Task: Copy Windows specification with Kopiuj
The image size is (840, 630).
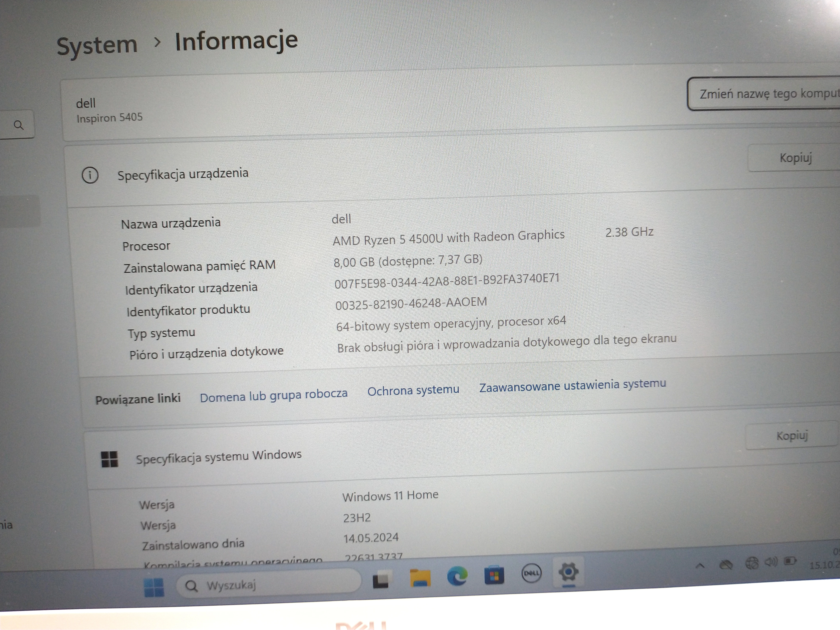Action: 792,435
